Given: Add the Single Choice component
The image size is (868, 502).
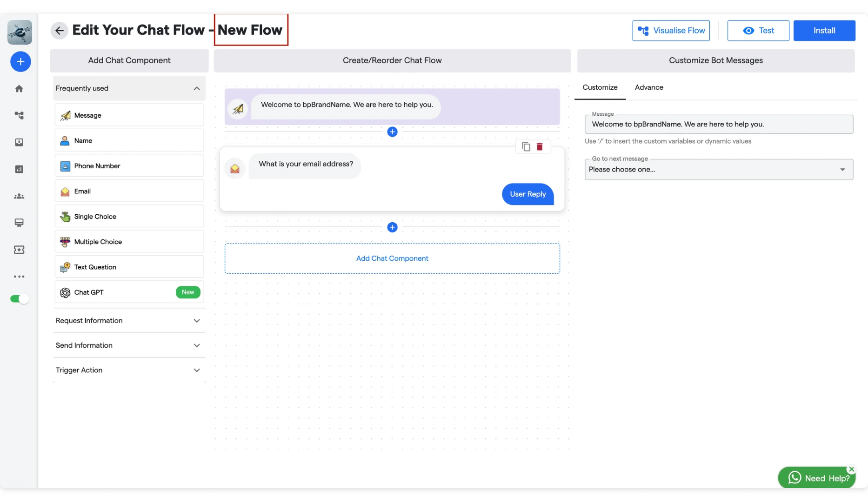Looking at the screenshot, I should tap(129, 216).
